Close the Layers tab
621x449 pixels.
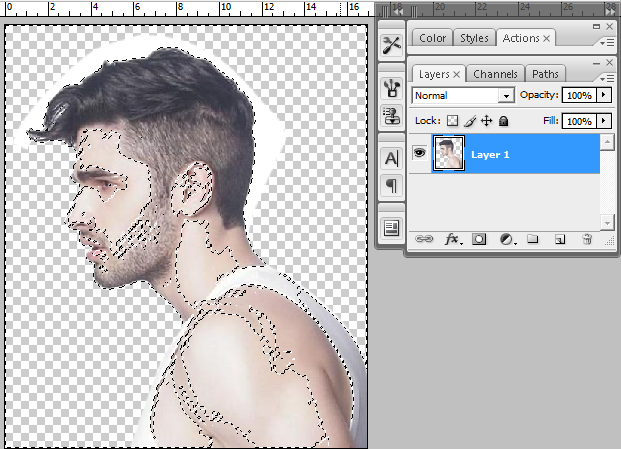457,74
